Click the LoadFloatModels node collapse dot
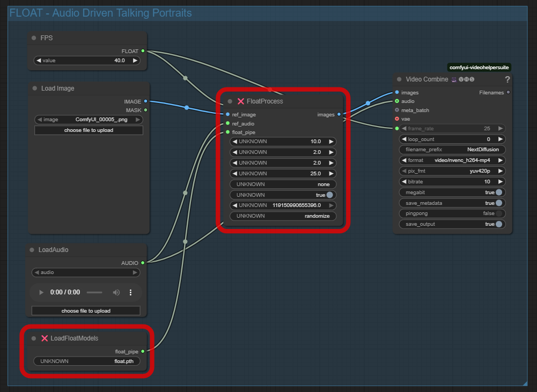The image size is (537, 392). click(34, 338)
